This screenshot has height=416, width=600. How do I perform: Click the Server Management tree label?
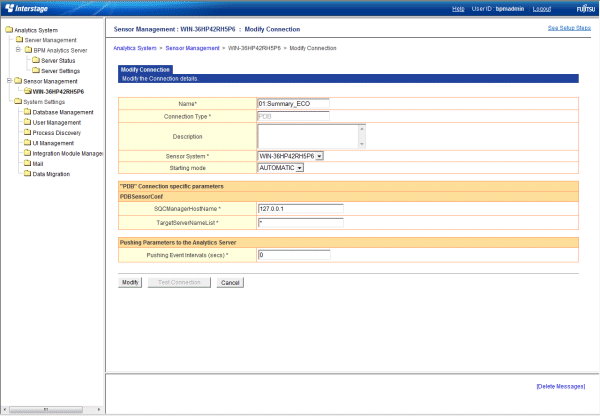click(51, 40)
